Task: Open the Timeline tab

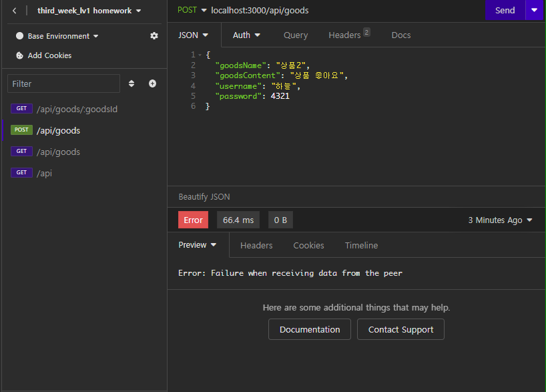Action: pos(362,245)
